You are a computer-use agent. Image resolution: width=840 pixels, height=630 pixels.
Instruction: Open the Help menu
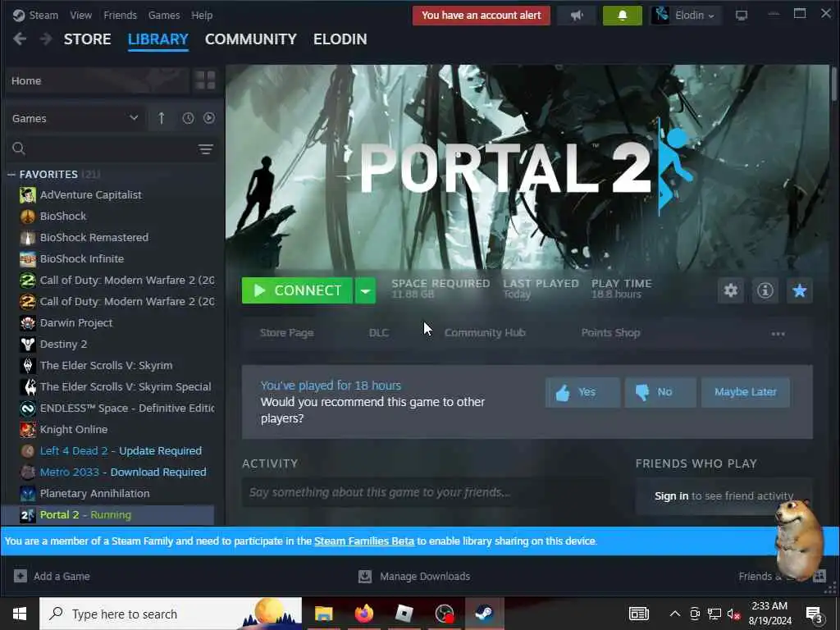(202, 15)
